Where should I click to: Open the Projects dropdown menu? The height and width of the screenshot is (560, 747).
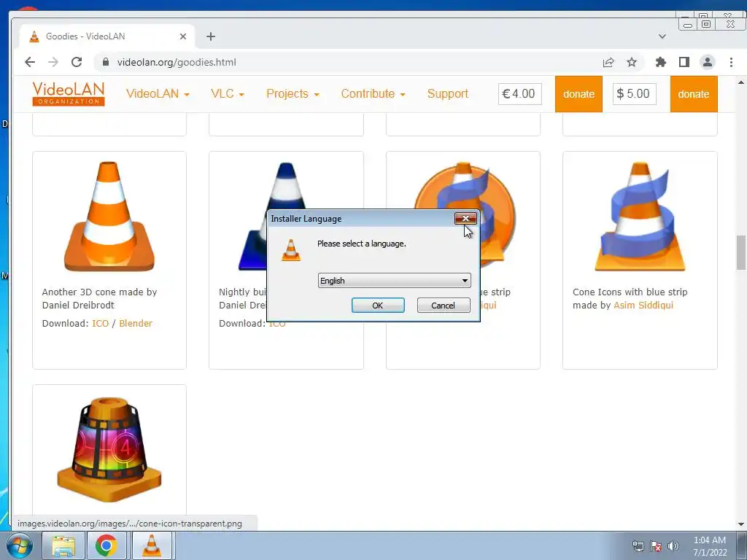(293, 94)
